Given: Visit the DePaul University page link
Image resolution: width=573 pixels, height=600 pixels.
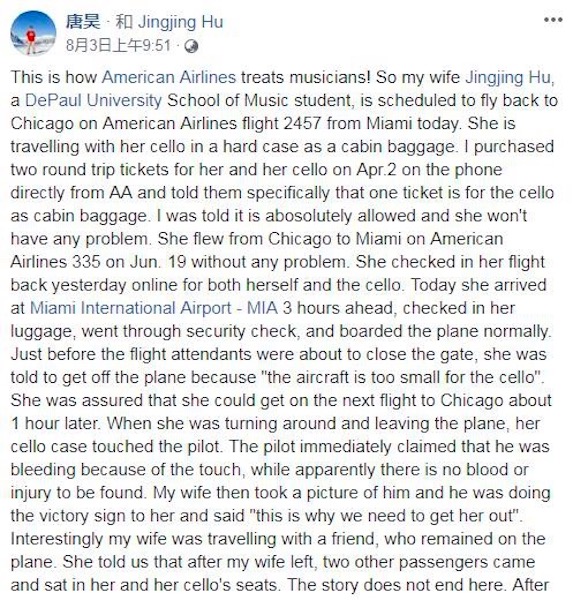Looking at the screenshot, I should (x=94, y=101).
